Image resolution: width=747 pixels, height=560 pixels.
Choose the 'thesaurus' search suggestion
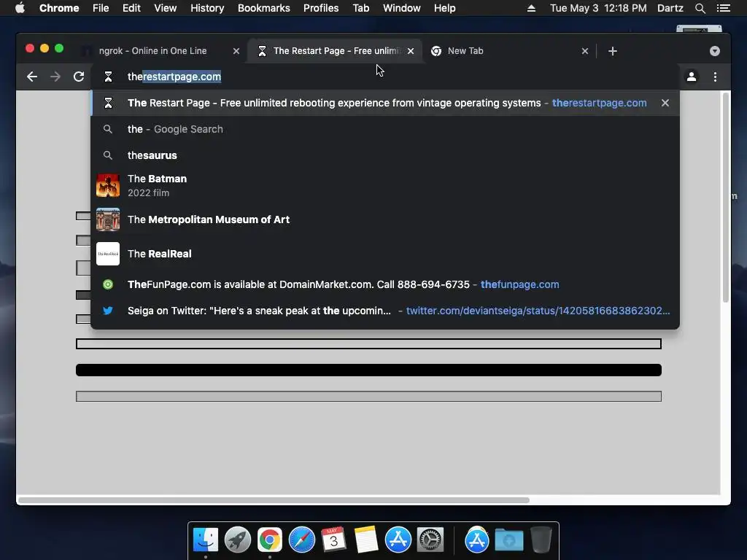385,155
